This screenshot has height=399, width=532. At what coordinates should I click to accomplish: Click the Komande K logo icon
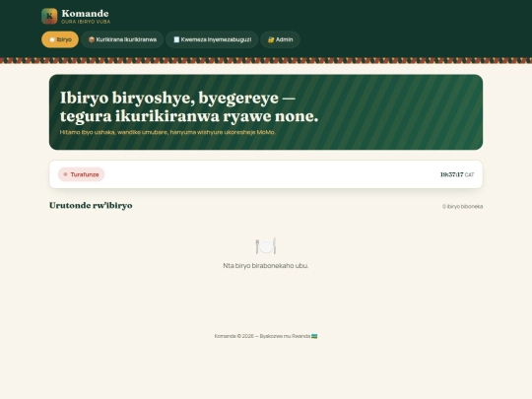[49, 17]
